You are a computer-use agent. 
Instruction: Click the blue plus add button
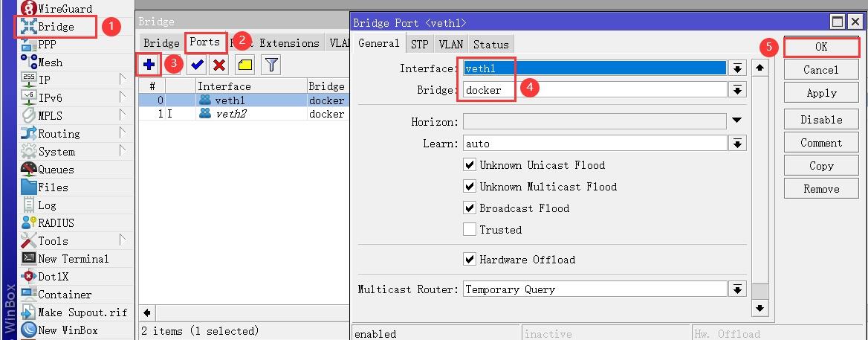point(149,65)
